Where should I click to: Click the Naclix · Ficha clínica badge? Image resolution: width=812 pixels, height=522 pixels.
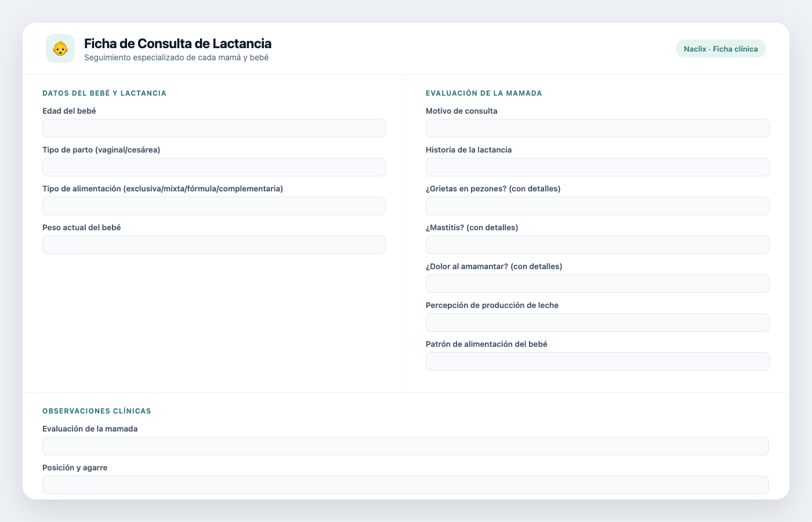[x=721, y=49]
